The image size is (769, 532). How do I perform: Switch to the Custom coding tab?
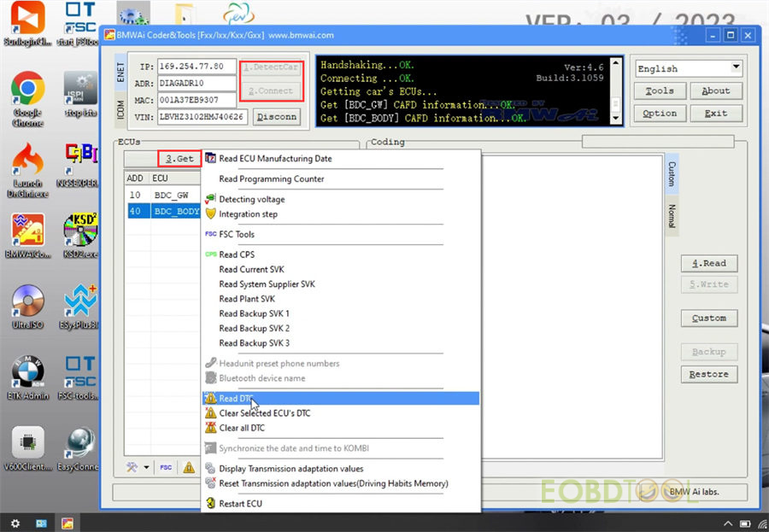pyautogui.click(x=672, y=173)
